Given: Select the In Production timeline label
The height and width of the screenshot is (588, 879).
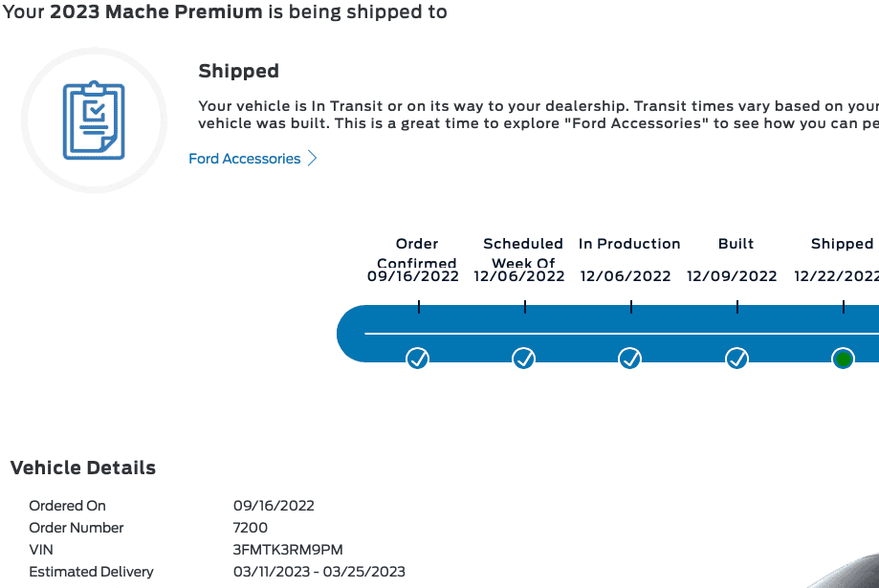Looking at the screenshot, I should point(629,244).
